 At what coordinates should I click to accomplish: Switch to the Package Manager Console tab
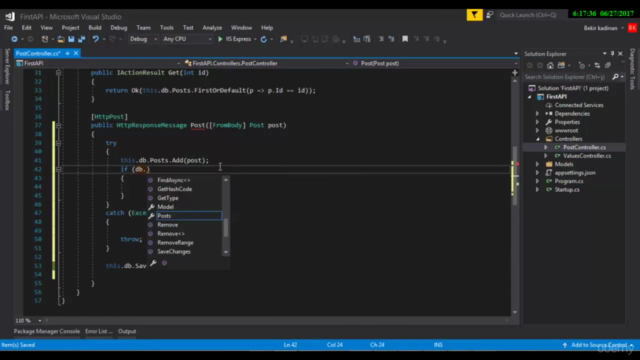coord(47,331)
